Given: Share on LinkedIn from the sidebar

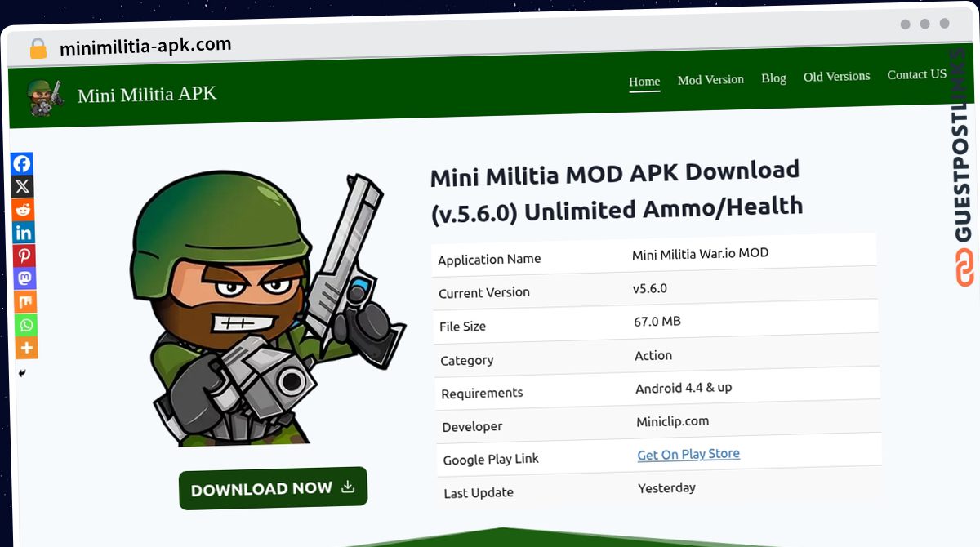Looking at the screenshot, I should tap(24, 233).
